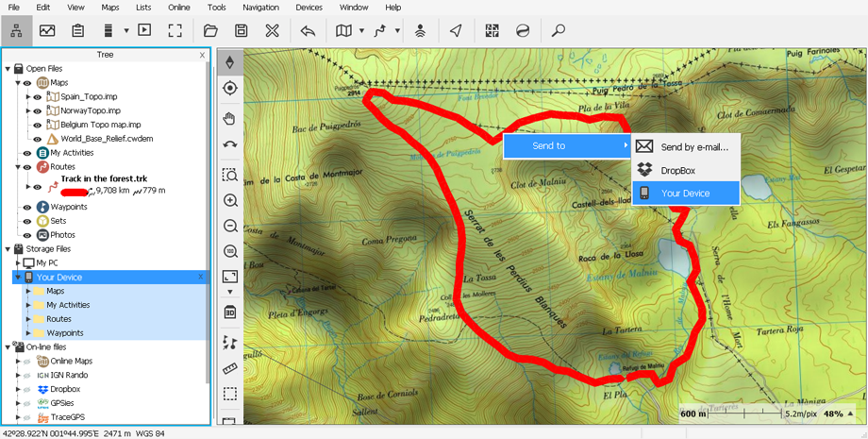Viewport: 868px width, 439px height.
Task: Select the hand pan tool
Action: point(230,119)
